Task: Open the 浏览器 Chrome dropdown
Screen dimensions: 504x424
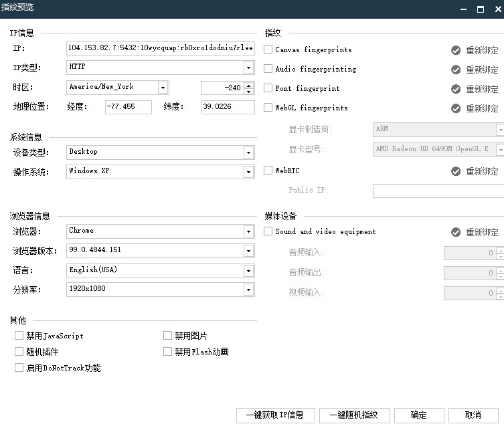Action: pos(248,231)
